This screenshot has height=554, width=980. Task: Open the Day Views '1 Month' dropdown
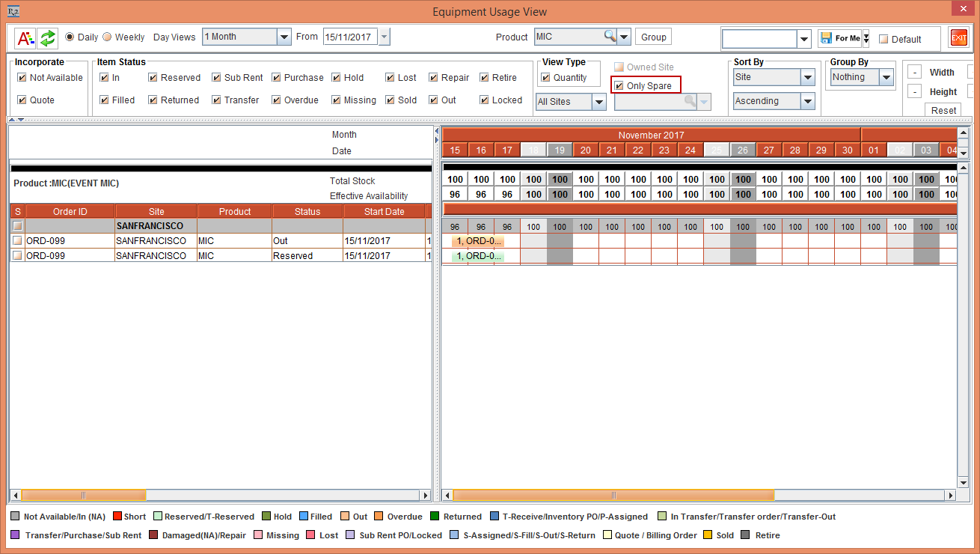284,37
